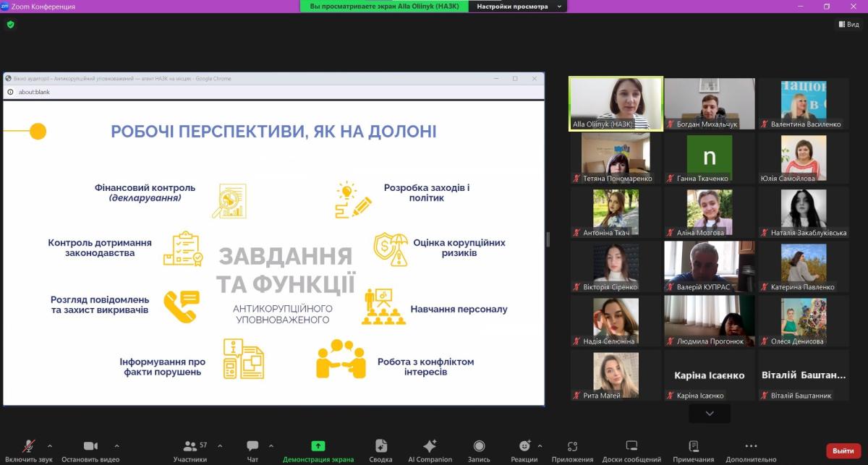
Task: Open Приложения apps panel
Action: pos(572,451)
